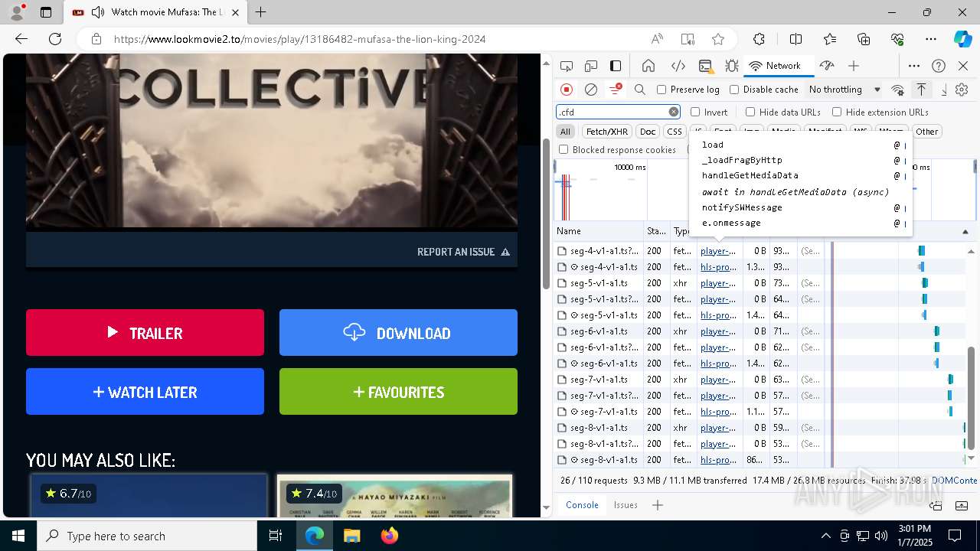Open the Sources bug icon tool

point(731,66)
